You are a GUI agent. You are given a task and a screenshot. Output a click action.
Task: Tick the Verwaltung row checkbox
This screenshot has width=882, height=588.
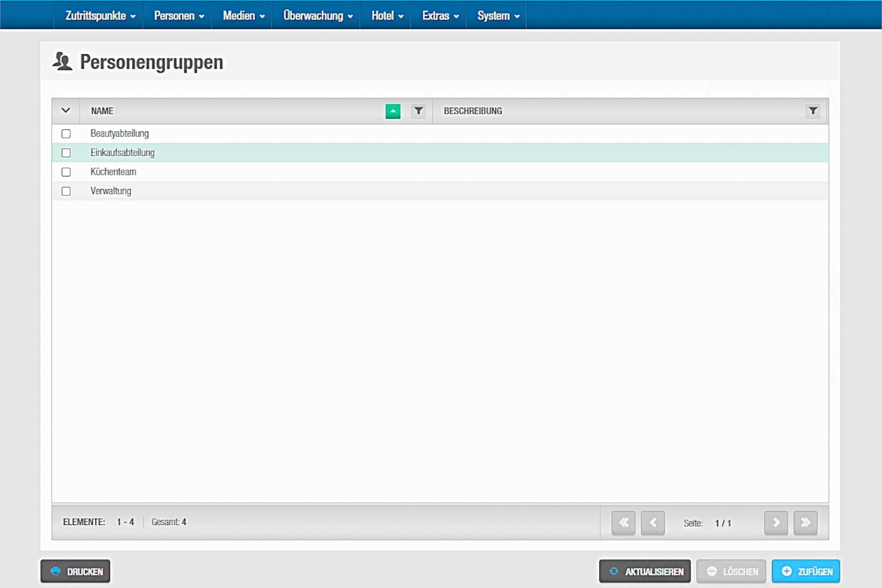coord(66,191)
